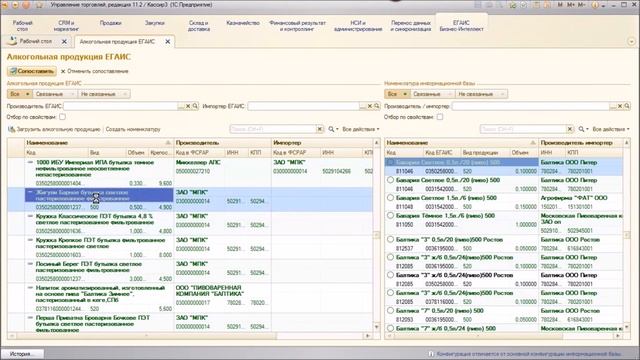Image resolution: width=640 pixels, height=360 pixels.
Task: Collapse the Лосиный Берег ПЭТ row
Action: [30, 264]
